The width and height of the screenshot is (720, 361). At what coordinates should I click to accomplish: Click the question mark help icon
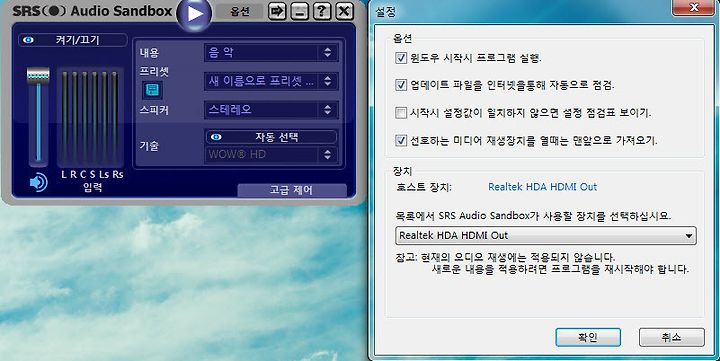(x=322, y=11)
